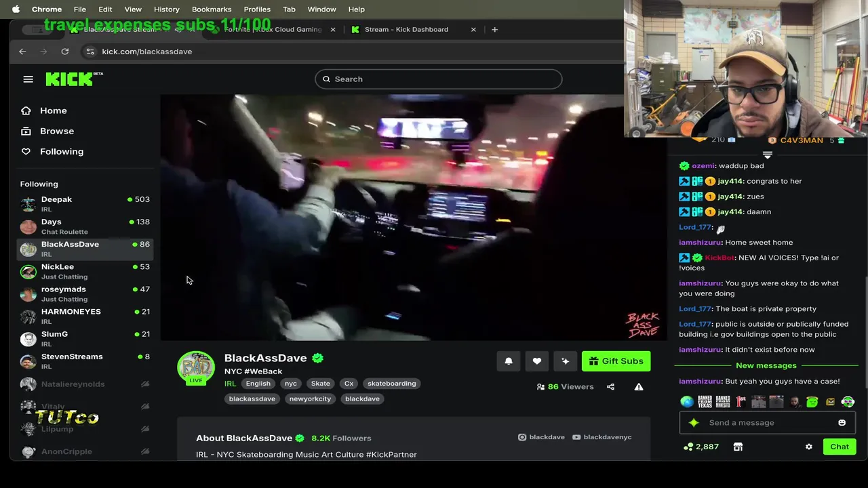Viewport: 868px width, 488px height.
Task: Click the Gift Subs button
Action: (616, 361)
